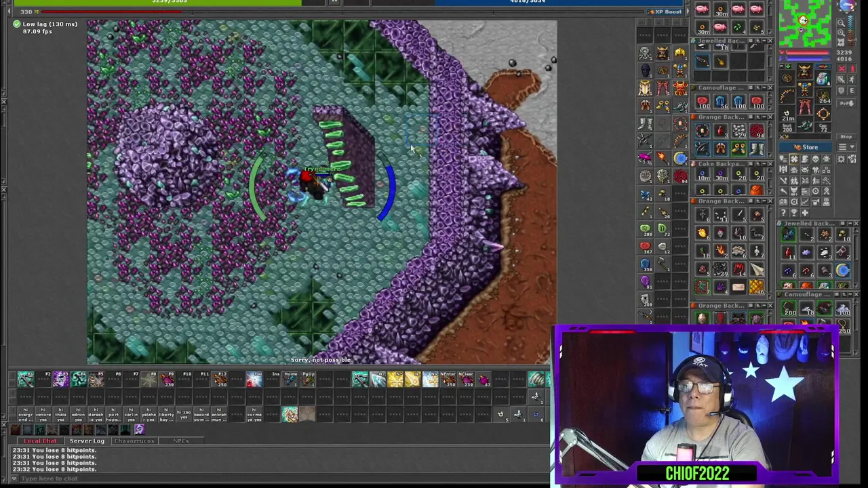Collapse the inventory panel with the minus button
The height and width of the screenshot is (488, 868).
(x=781, y=66)
